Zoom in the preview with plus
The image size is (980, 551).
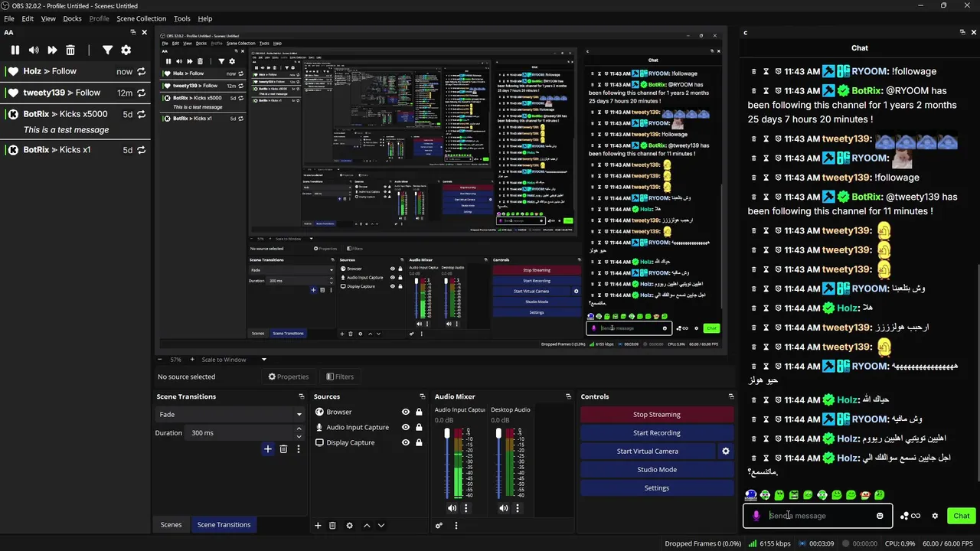pos(191,360)
